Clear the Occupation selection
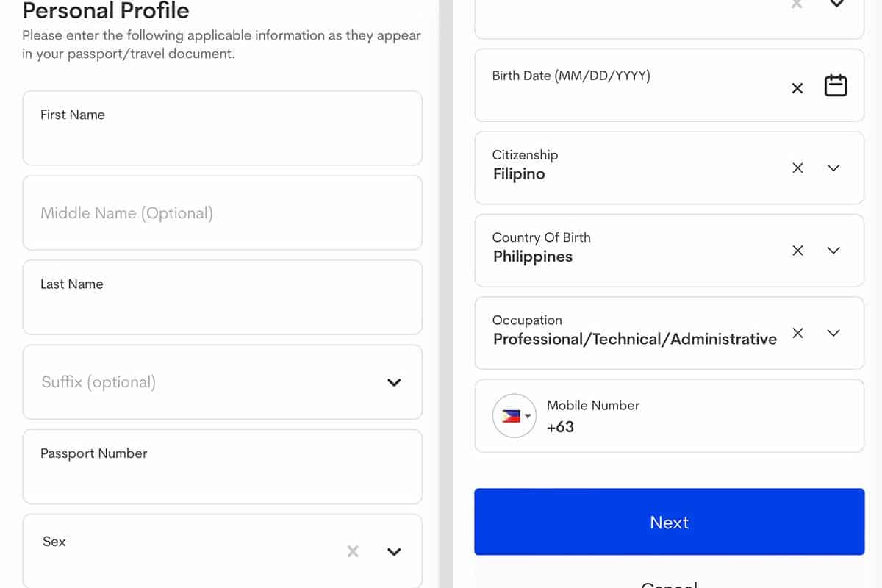 [797, 333]
